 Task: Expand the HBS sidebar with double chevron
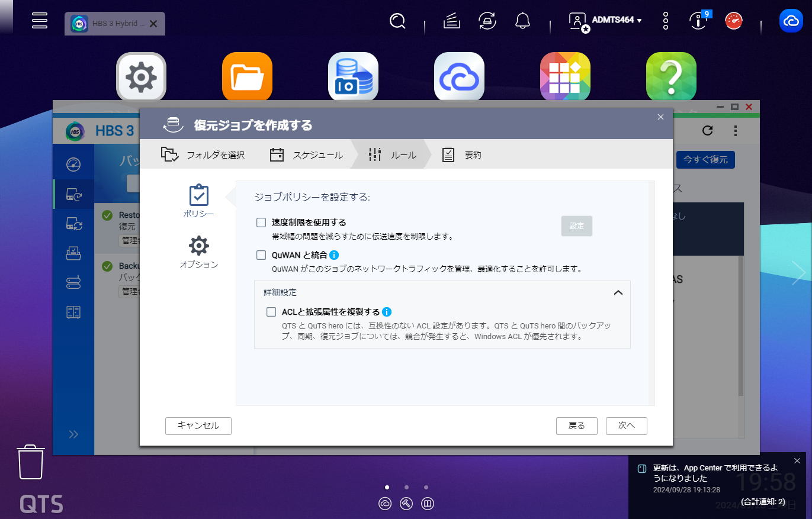click(73, 434)
